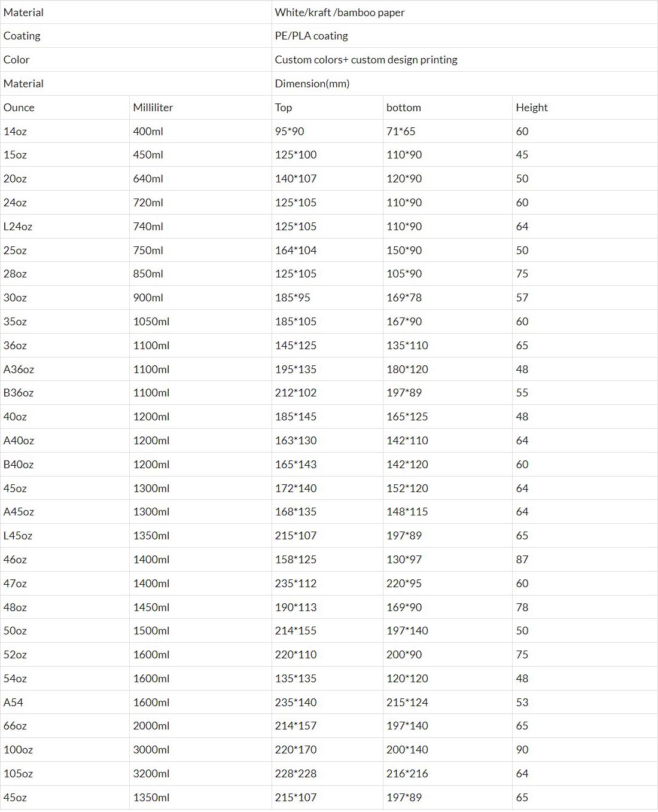
Task: Select the Coating label cell
Action: pyautogui.click(x=22, y=36)
